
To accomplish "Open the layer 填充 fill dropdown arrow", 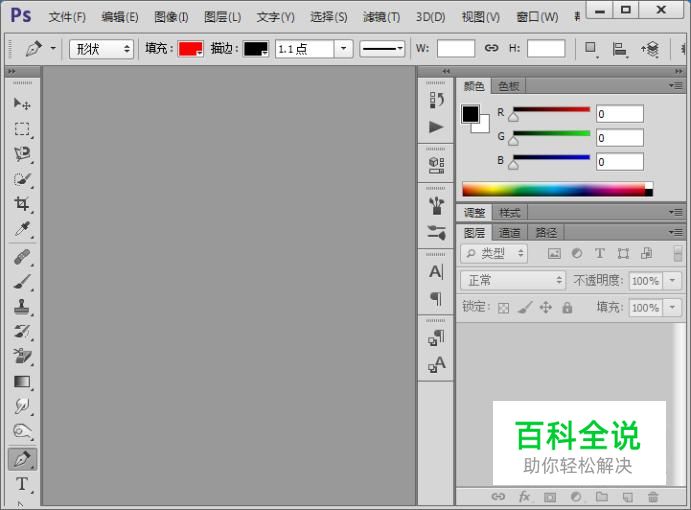I will [672, 307].
